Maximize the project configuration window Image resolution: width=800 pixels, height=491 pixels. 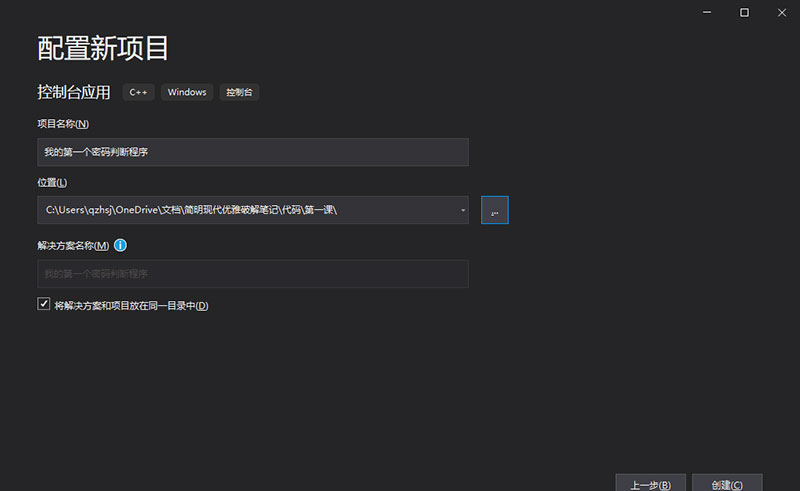[x=744, y=12]
